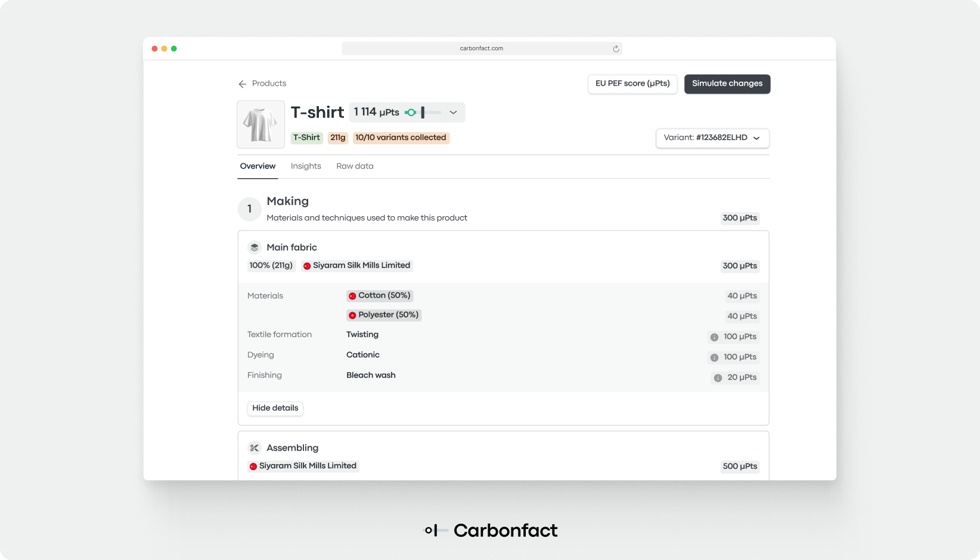The height and width of the screenshot is (560, 980).
Task: Click the green T-Shirt category tag
Action: [306, 138]
